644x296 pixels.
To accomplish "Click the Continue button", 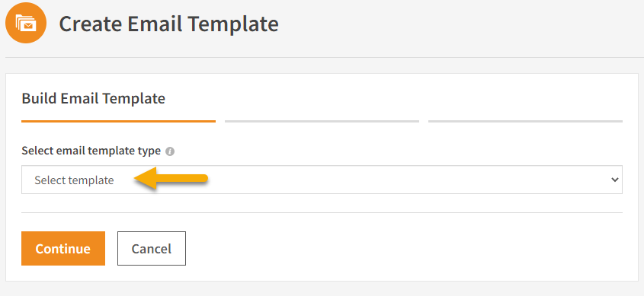I will tap(63, 249).
